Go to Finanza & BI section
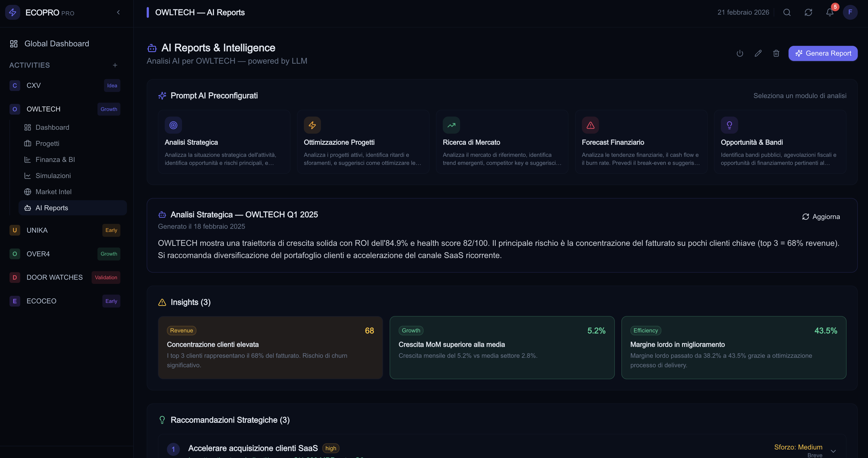The width and height of the screenshot is (868, 458). tap(55, 159)
